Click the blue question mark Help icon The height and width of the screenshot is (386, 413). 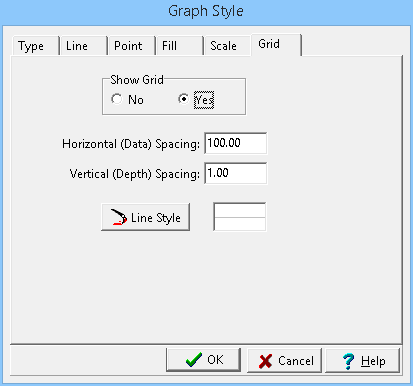348,361
